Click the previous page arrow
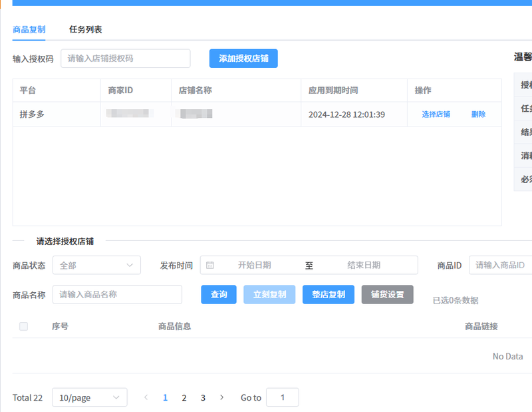Image resolution: width=532 pixels, height=412 pixels. [x=146, y=397]
